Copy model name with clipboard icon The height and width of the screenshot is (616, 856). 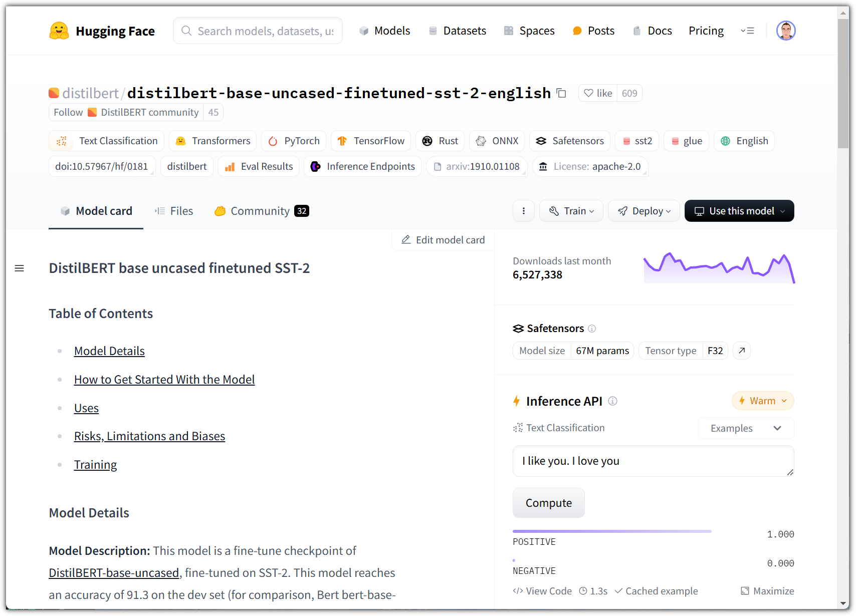coord(562,93)
